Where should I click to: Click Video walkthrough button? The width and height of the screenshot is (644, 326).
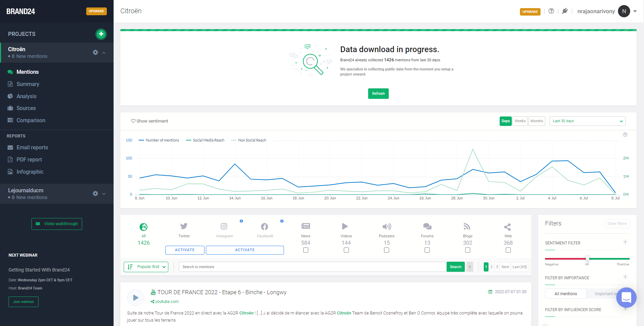click(x=57, y=224)
